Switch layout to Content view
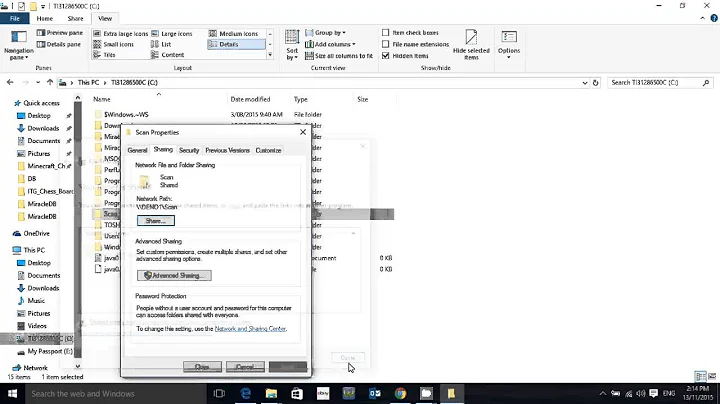720x404 pixels. pos(168,55)
